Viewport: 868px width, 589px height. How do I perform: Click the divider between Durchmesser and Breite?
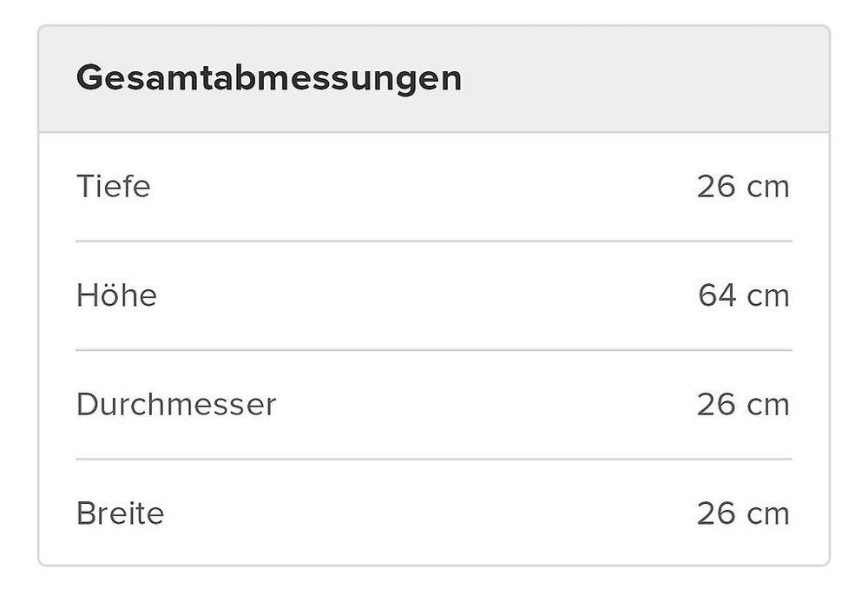pyautogui.click(x=434, y=459)
